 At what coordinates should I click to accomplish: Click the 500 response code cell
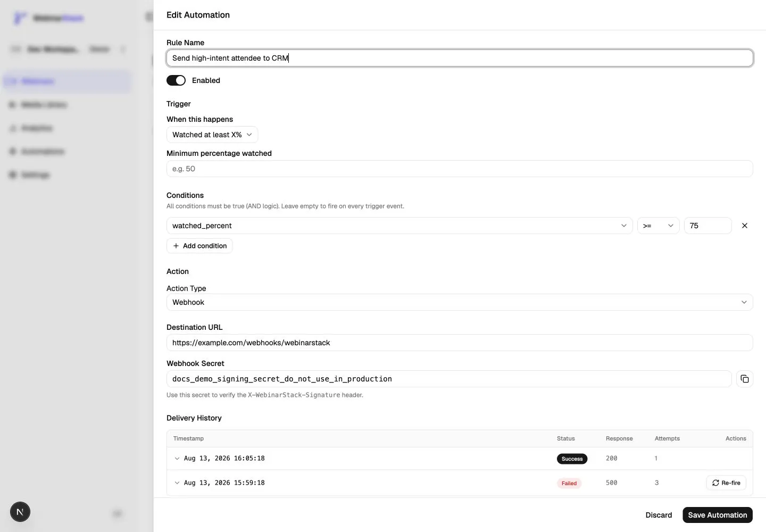point(612,483)
